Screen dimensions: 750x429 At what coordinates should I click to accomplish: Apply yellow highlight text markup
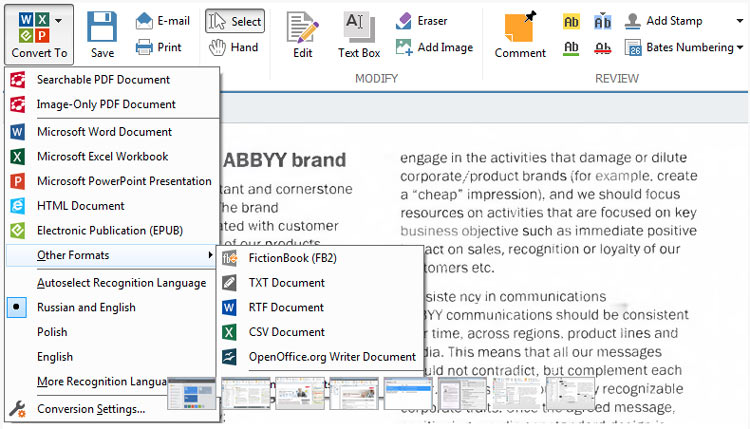571,22
